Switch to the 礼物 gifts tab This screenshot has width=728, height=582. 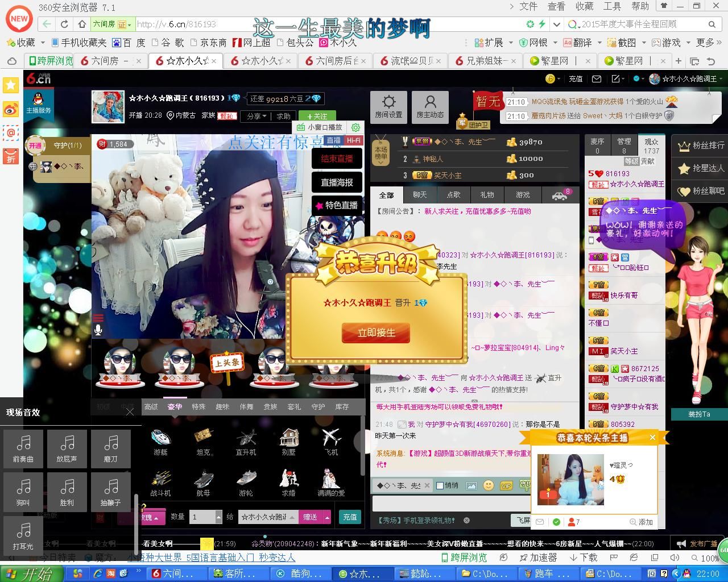pyautogui.click(x=487, y=195)
